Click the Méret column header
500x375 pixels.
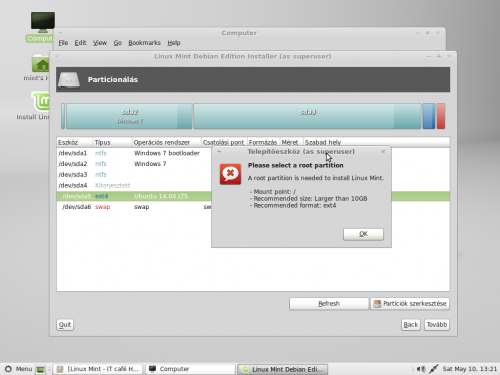coord(291,142)
